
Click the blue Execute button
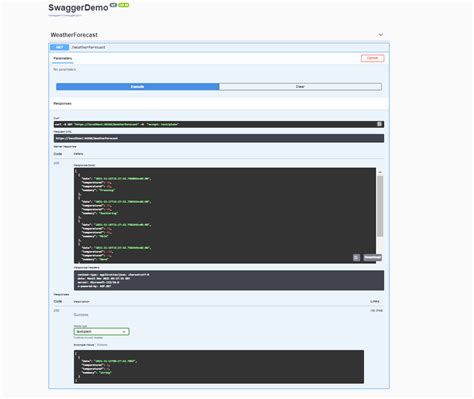click(137, 87)
